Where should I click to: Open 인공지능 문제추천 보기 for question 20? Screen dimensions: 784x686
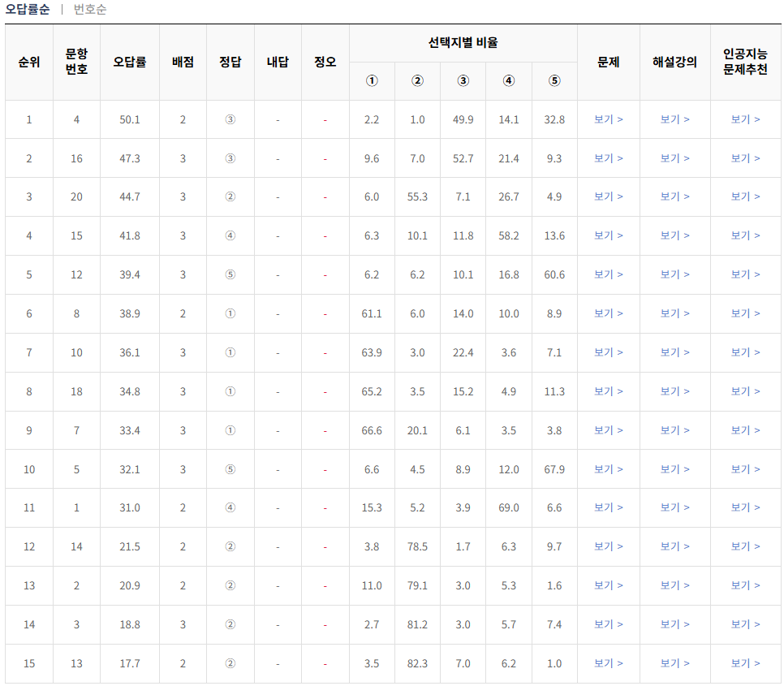click(744, 197)
